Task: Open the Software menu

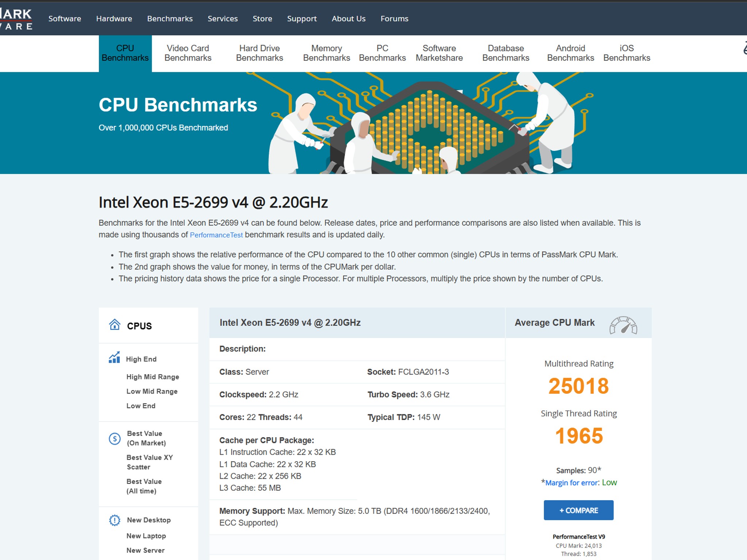Action: pyautogui.click(x=65, y=19)
